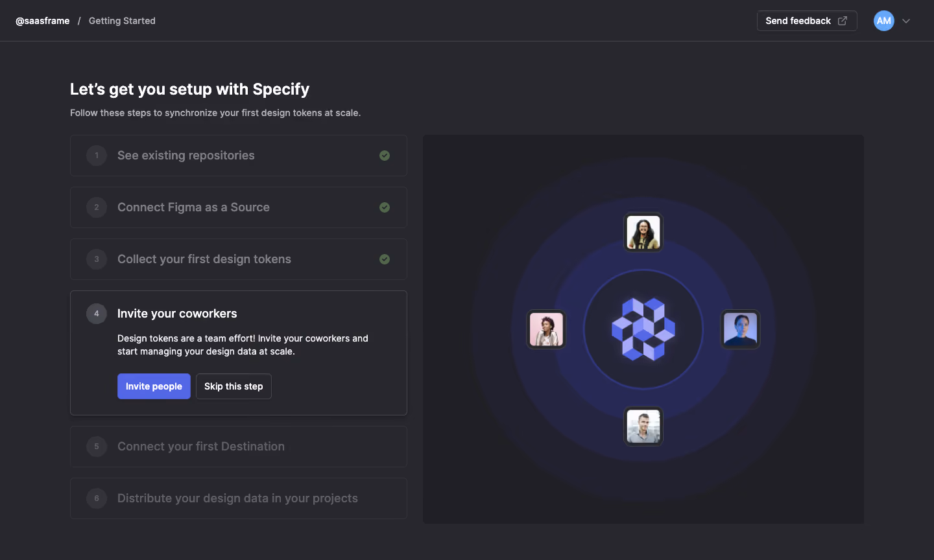This screenshot has height=560, width=934.
Task: Click the 'Design tokens are a team effort!' description
Action: point(243,345)
